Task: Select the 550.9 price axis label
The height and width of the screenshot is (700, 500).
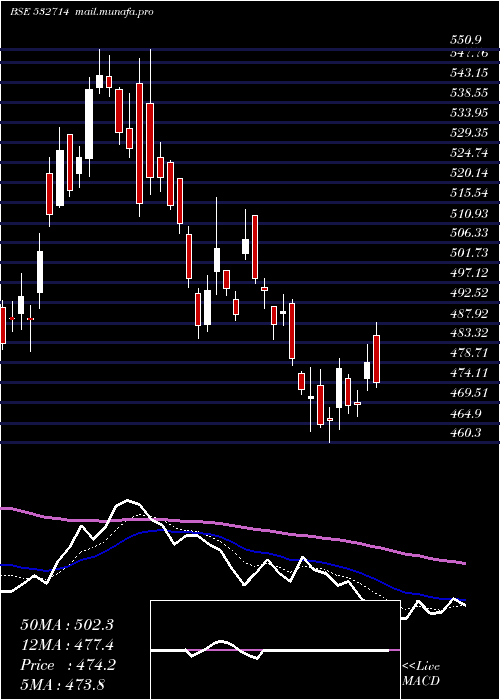Action: [x=465, y=41]
